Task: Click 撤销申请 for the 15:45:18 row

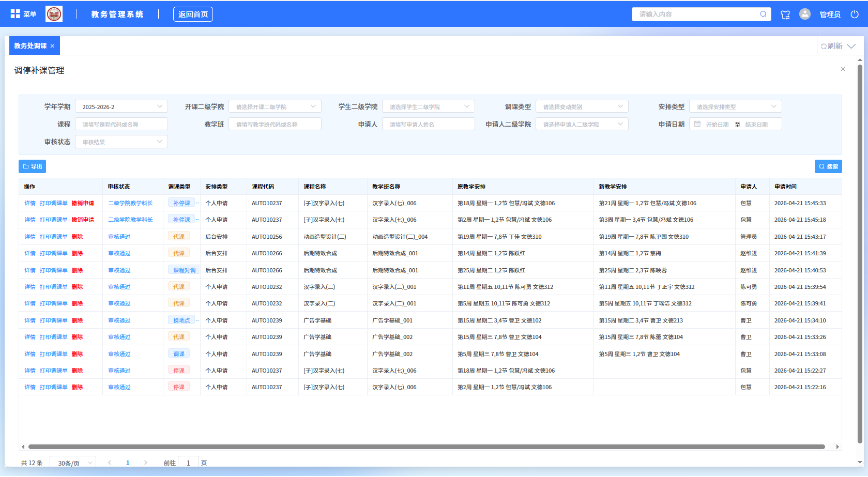Action: 83,220
